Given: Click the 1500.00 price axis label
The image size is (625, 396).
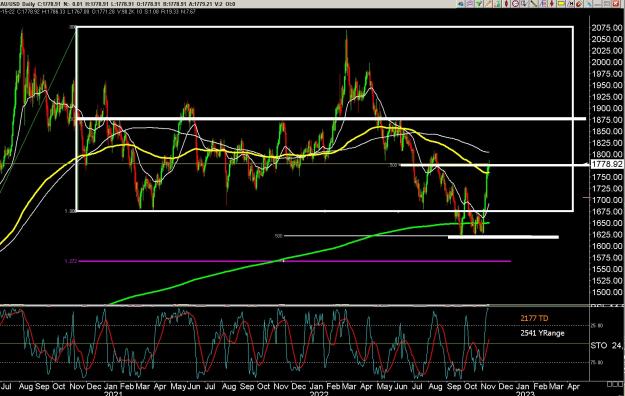Looking at the screenshot, I should 607,292.
